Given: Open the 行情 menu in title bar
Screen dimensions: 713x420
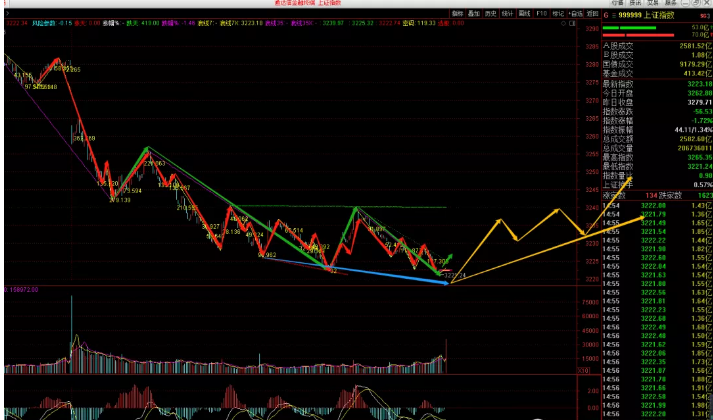Looking at the screenshot, I should point(617,3).
